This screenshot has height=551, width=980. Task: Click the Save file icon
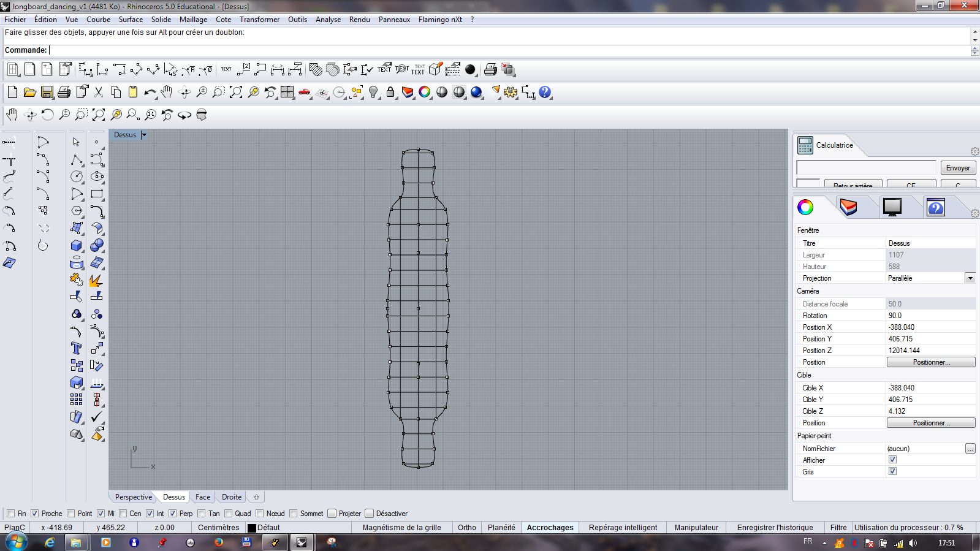click(x=47, y=93)
